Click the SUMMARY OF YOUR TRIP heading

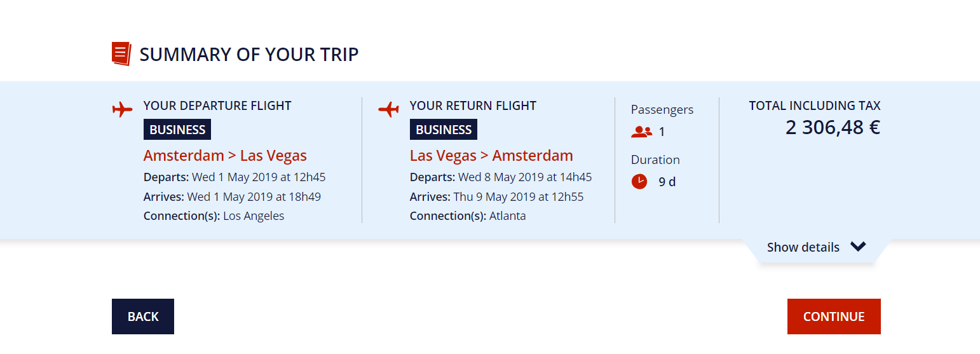coord(249,55)
